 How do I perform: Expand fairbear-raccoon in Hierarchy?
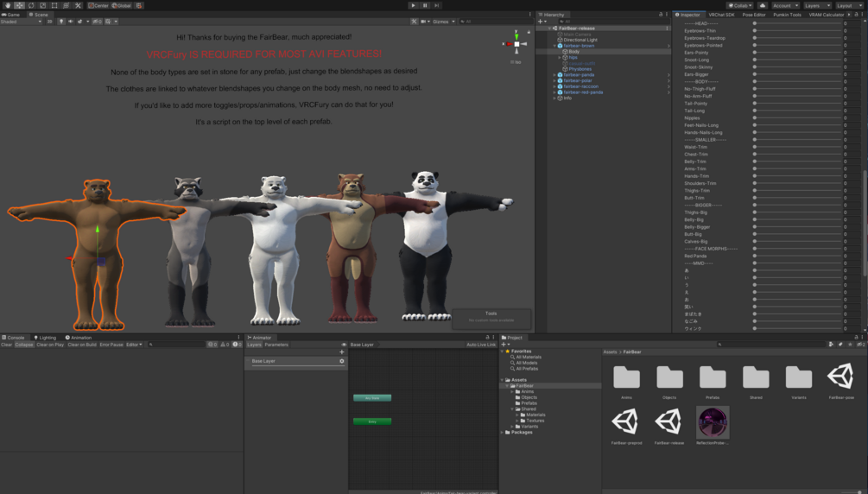point(554,86)
